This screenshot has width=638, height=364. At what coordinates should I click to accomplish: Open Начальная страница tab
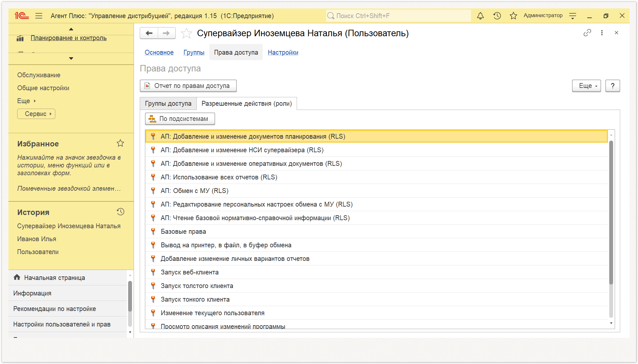[x=68, y=277]
